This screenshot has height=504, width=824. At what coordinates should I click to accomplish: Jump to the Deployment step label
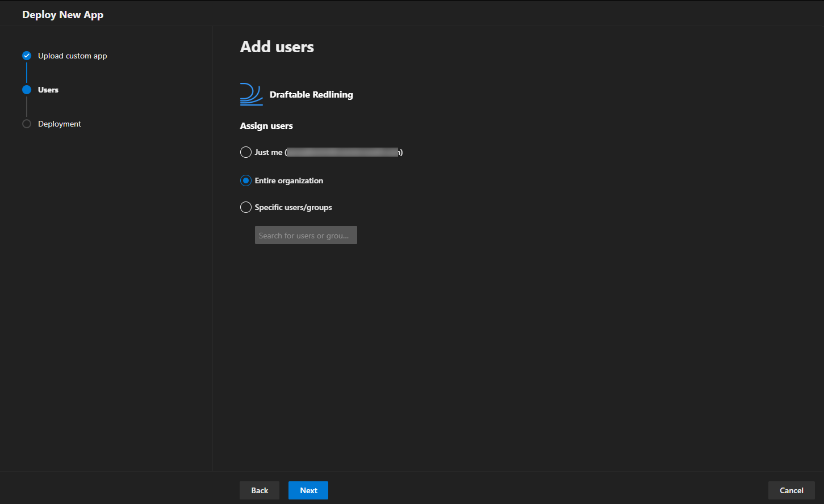(60, 124)
